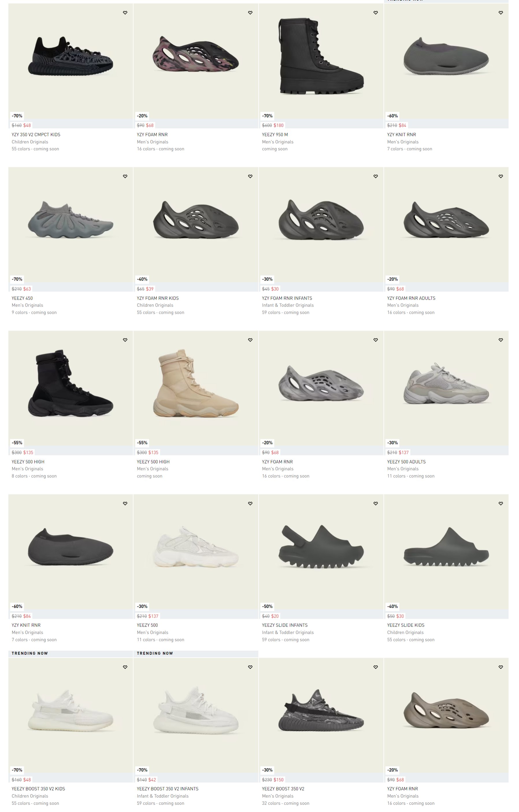Add YEEZY 450 to wishlist via heart
519x812 pixels.
coord(125,176)
